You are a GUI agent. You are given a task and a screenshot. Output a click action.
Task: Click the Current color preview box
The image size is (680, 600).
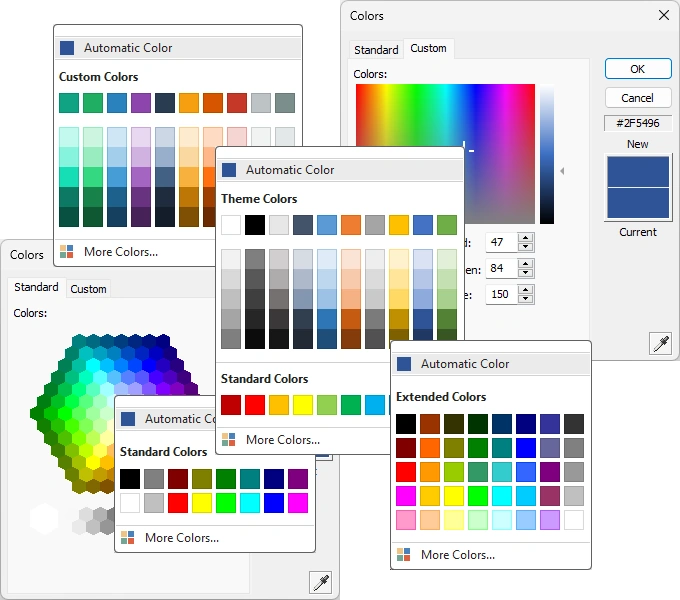tap(638, 203)
